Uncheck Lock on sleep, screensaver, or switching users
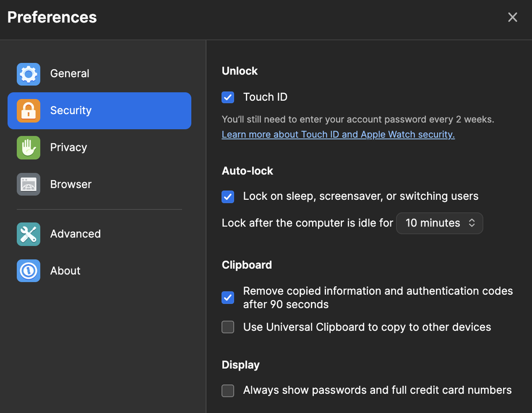532x413 pixels. point(228,197)
